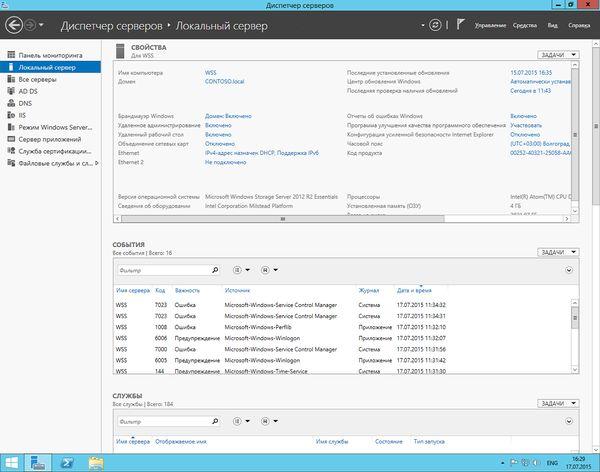Click Ethernet 2 Не подключено link
The height and width of the screenshot is (472, 600).
pyautogui.click(x=225, y=162)
